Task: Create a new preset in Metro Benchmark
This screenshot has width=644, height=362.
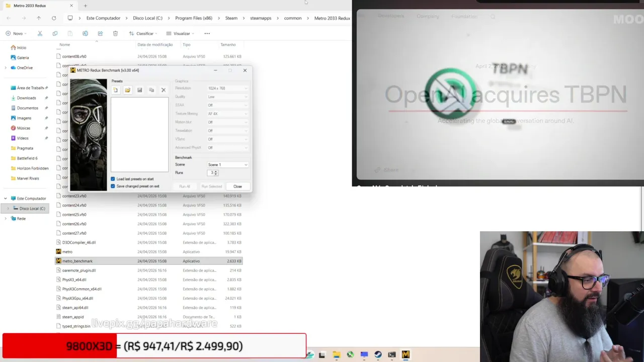Action: [115, 90]
